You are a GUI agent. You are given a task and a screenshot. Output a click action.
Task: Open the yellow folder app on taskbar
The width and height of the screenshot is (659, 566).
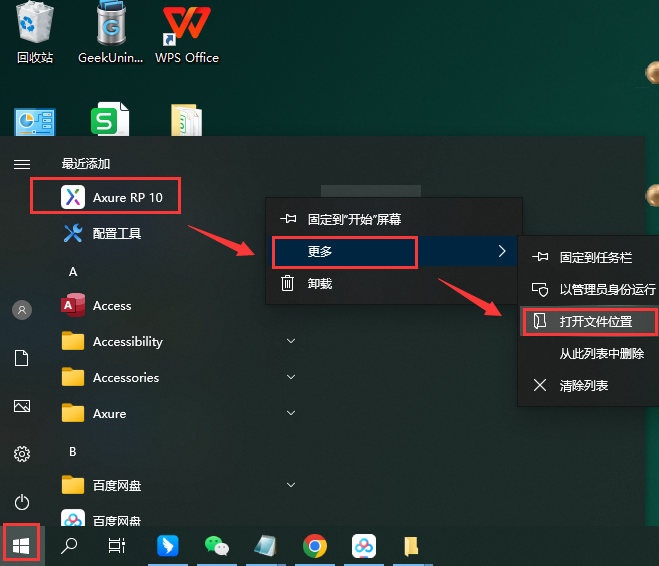(412, 546)
